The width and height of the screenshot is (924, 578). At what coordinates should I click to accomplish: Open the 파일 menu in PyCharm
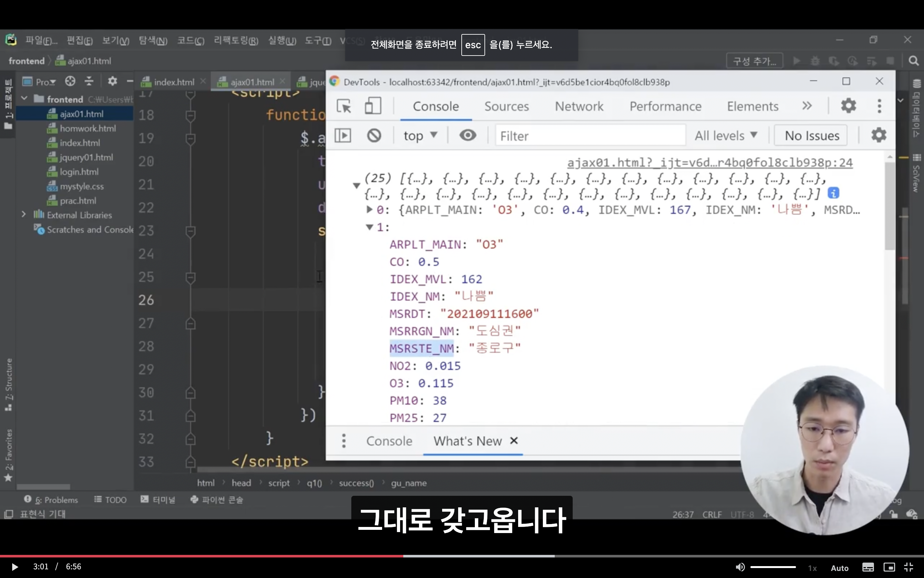point(41,40)
